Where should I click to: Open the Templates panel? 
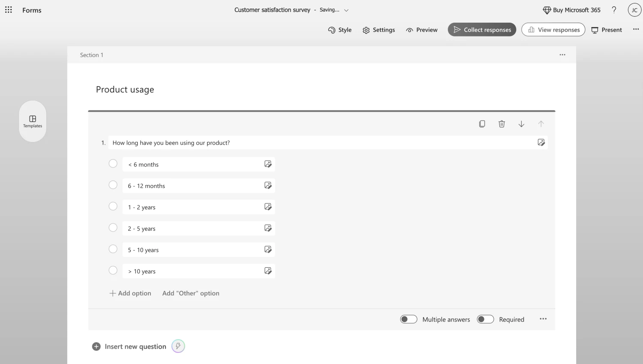[33, 121]
